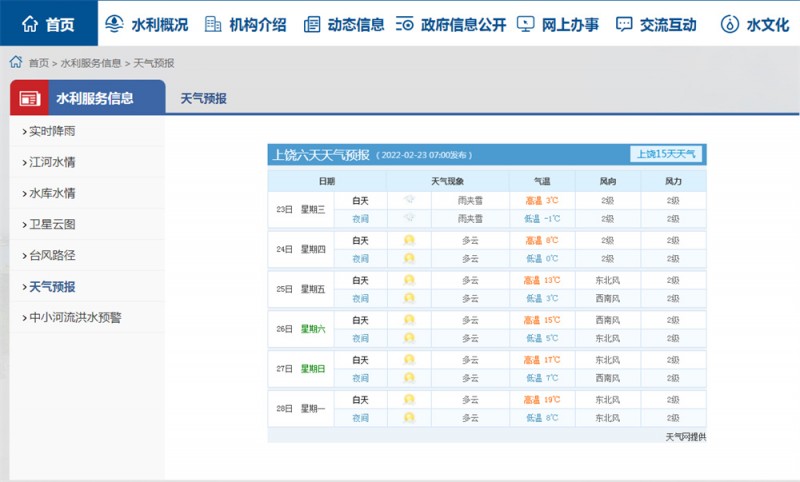Image resolution: width=800 pixels, height=482 pixels.
Task: Open the 动态信息 menu item
Action: 356,24
